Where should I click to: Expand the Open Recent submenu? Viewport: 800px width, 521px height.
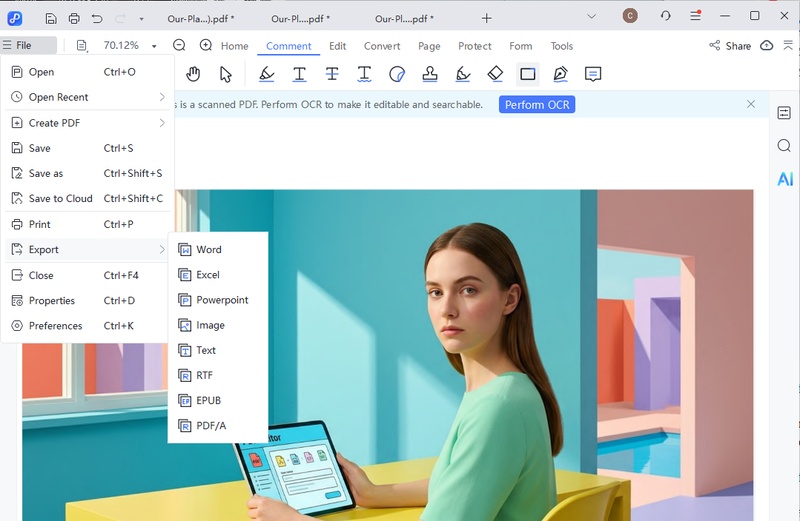87,97
